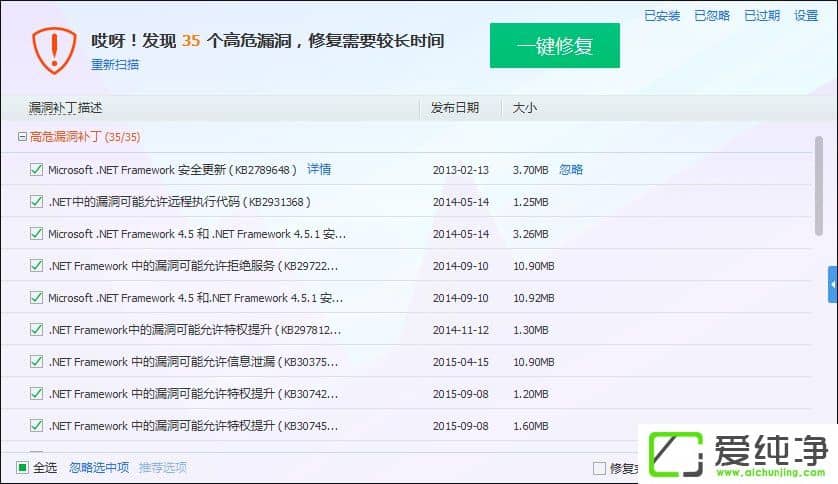Collapse the 高危漏洞补丁 (35/35) group

22,137
